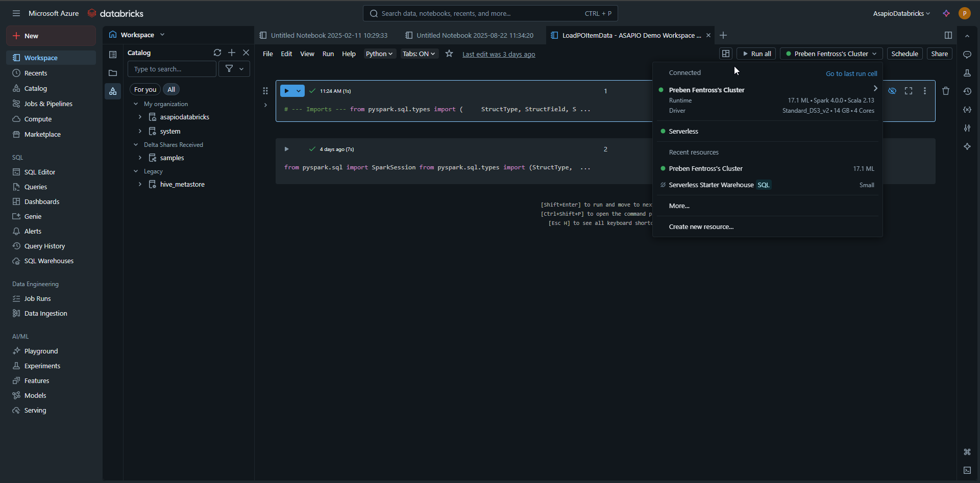Viewport: 980px width, 483px height.
Task: Open AsapioDatabricks account dropdown
Action: coord(901,13)
